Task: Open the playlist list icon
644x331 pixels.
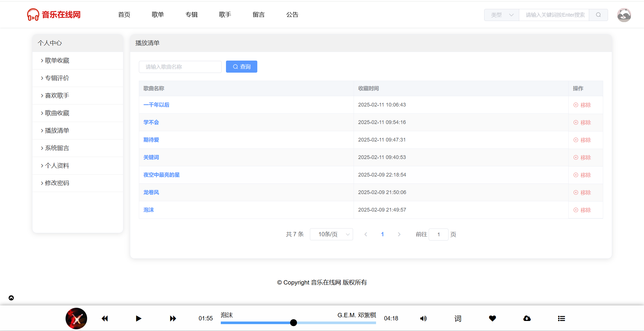Action: pyautogui.click(x=561, y=318)
